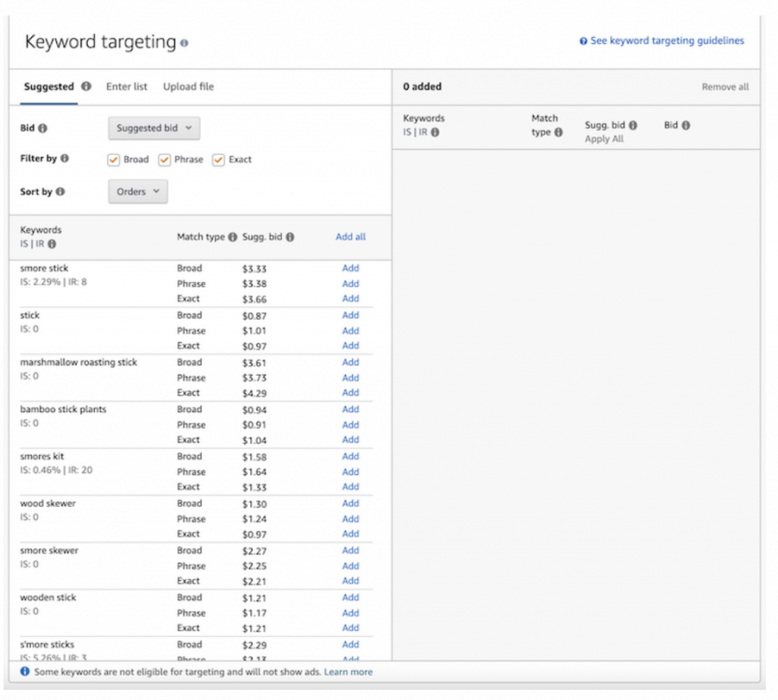Image resolution: width=778 pixels, height=700 pixels.
Task: Click the Match type info icon in the added panel
Action: [x=558, y=132]
